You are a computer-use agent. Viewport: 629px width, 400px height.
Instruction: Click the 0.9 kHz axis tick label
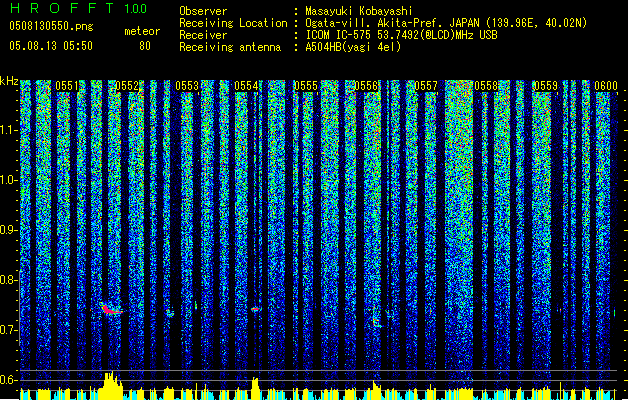(x=9, y=230)
